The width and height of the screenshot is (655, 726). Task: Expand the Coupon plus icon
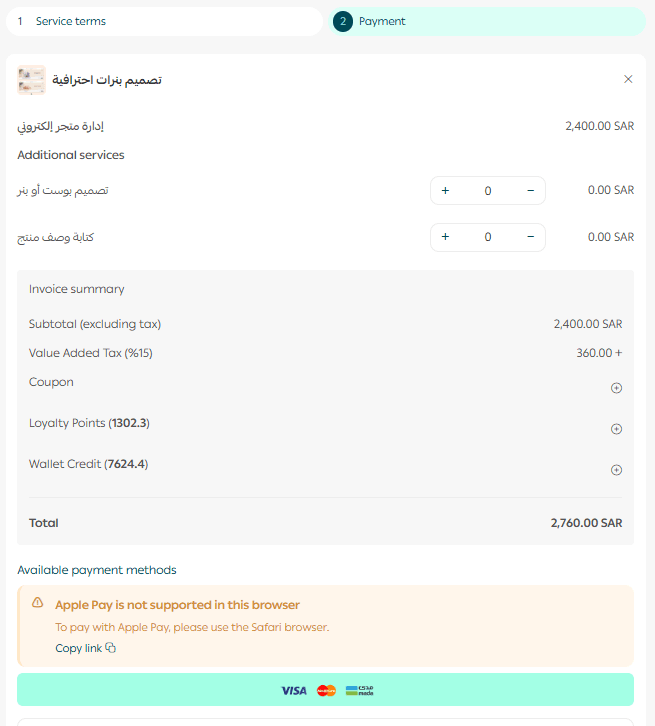point(616,388)
